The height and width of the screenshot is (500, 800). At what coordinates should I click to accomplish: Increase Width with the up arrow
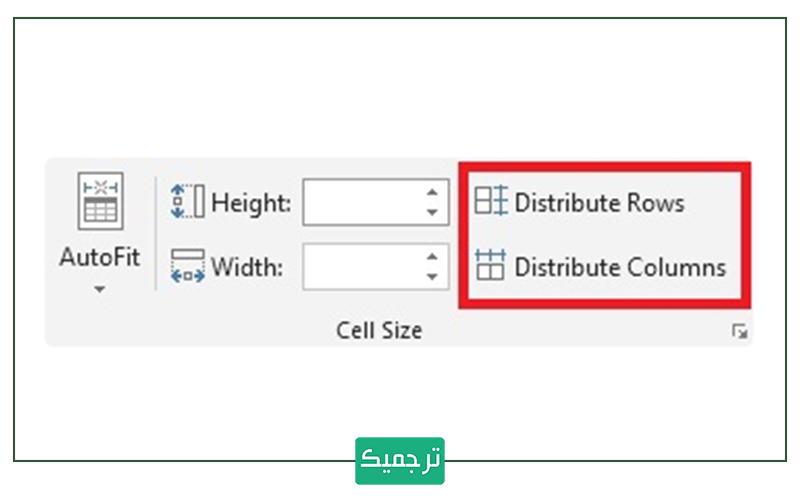pyautogui.click(x=432, y=258)
